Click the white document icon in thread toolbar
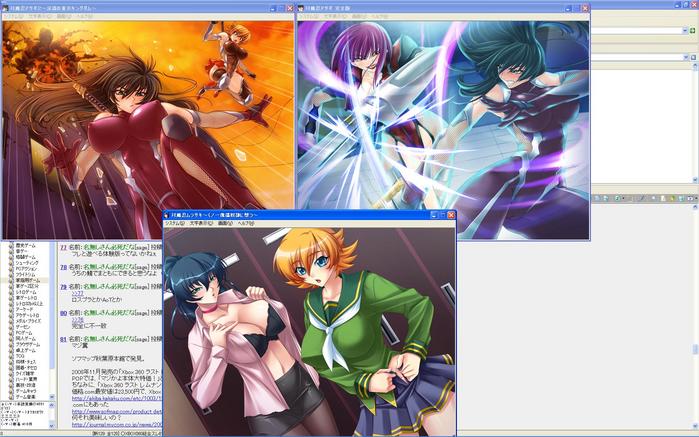This screenshot has height=437, width=699. coord(663,198)
